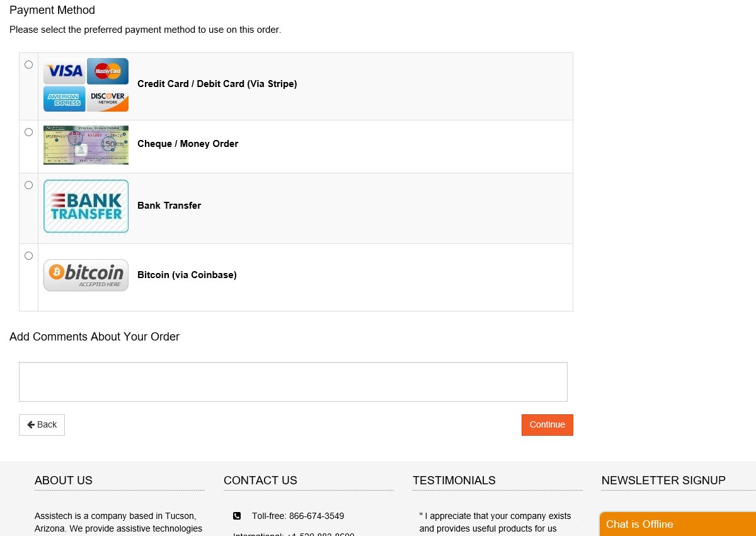Viewport: 756px width, 536px height.
Task: Click the payment method instruction sentence
Action: [x=145, y=30]
